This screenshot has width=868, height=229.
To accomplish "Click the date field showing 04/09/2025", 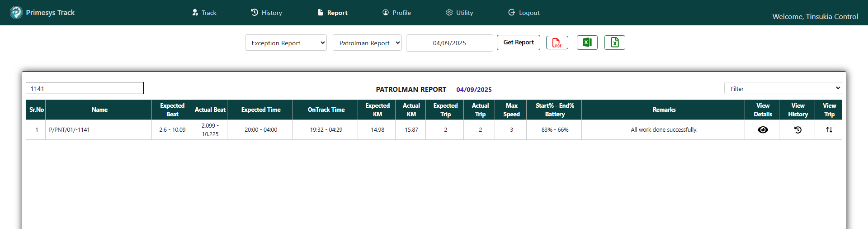I will (x=449, y=43).
